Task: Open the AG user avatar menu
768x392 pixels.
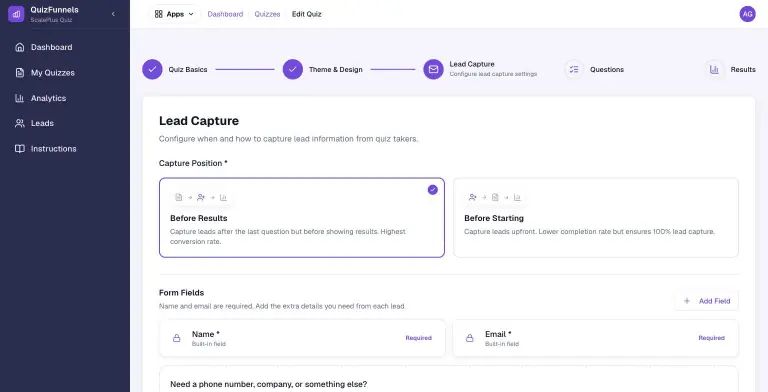Action: (x=747, y=14)
